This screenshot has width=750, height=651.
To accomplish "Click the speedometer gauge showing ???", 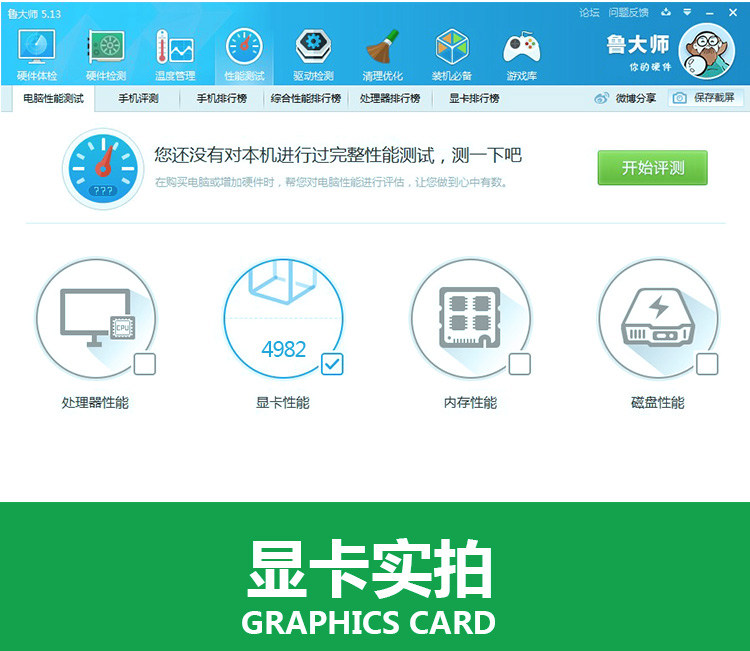I will pos(103,168).
